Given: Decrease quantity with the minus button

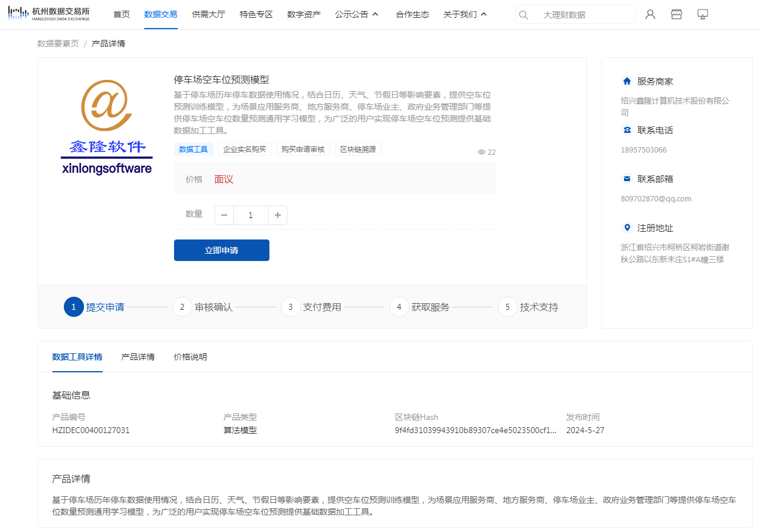Looking at the screenshot, I should click(224, 215).
